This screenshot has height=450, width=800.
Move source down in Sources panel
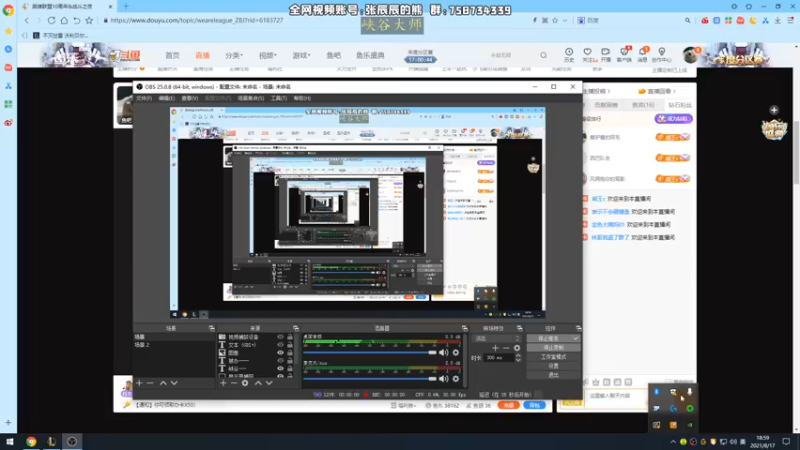pyautogui.click(x=269, y=383)
